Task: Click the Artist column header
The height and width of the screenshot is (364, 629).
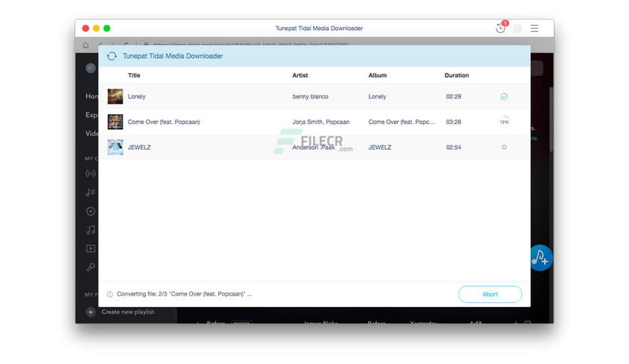Action: coord(300,75)
